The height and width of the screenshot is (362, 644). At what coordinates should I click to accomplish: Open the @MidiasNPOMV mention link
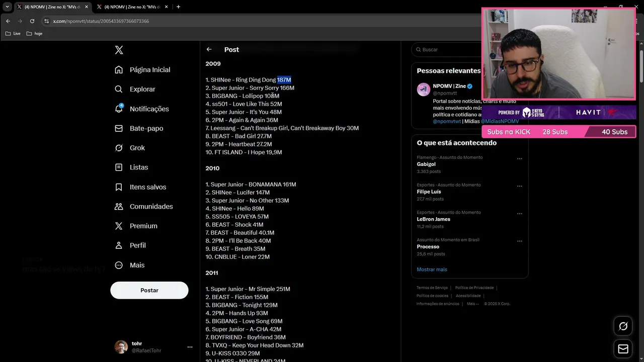tap(500, 121)
